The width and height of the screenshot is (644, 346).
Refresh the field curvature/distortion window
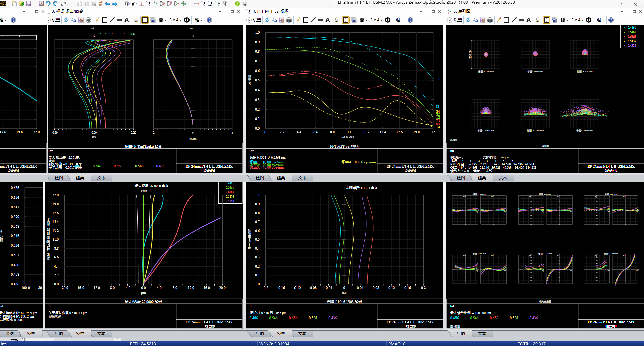coord(66,20)
